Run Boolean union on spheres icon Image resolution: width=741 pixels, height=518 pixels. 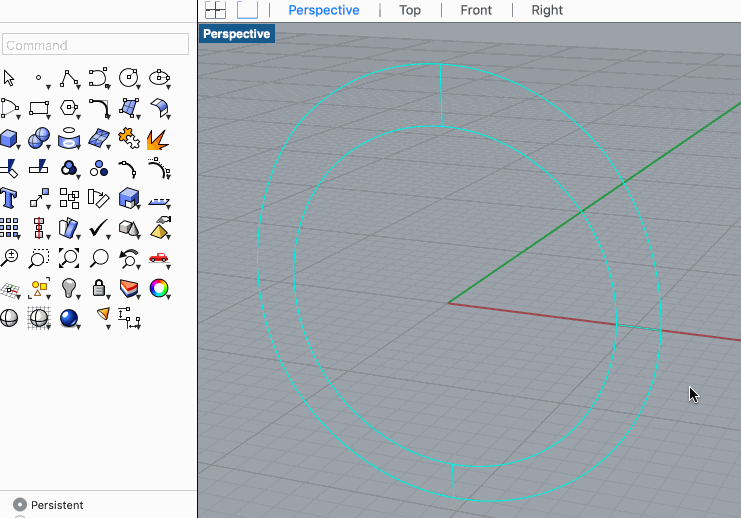[39, 138]
